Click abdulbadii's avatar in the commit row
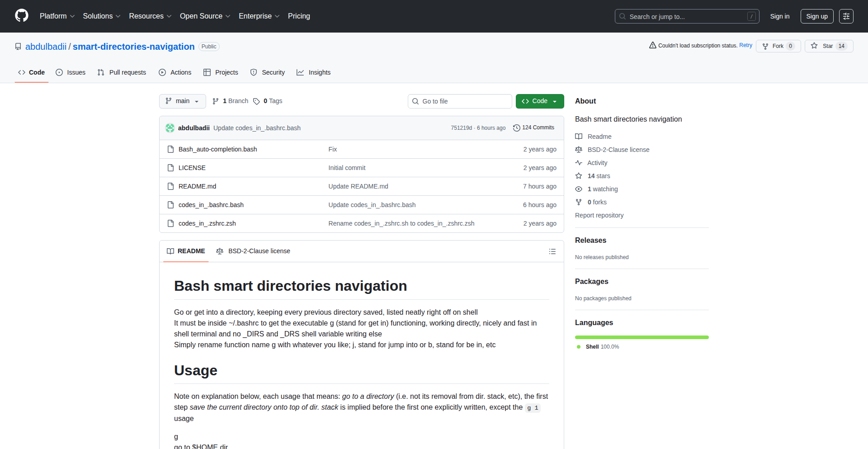The height and width of the screenshot is (449, 868). coord(170,128)
